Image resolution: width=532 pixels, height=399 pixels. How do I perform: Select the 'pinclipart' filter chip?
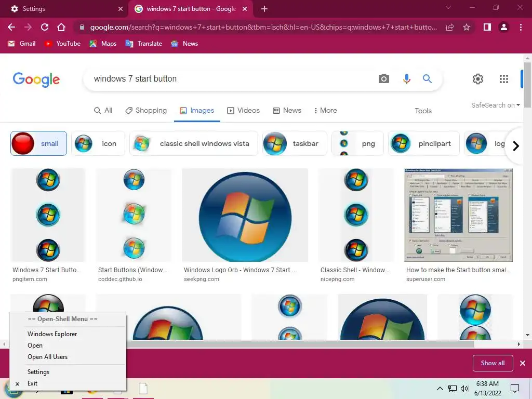click(424, 143)
